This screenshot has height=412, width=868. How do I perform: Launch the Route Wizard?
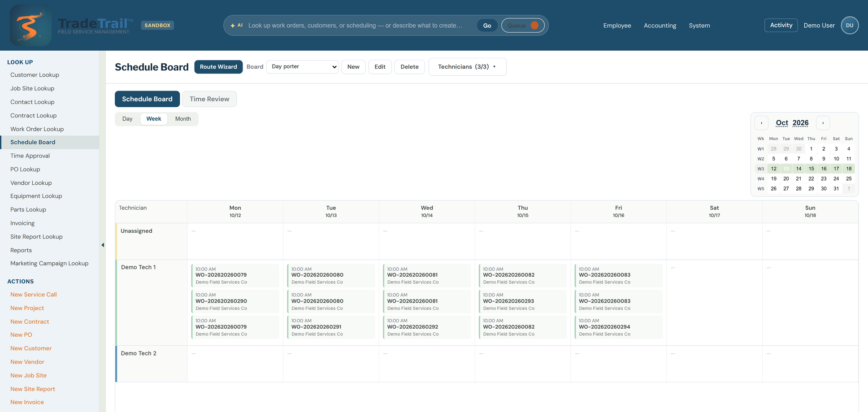[x=218, y=67]
